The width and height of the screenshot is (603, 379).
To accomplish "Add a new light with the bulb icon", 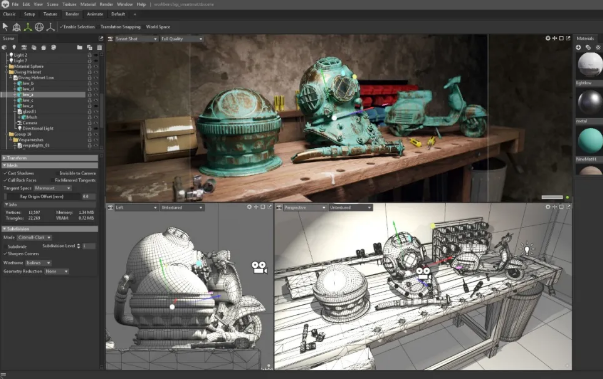I will [14, 47].
